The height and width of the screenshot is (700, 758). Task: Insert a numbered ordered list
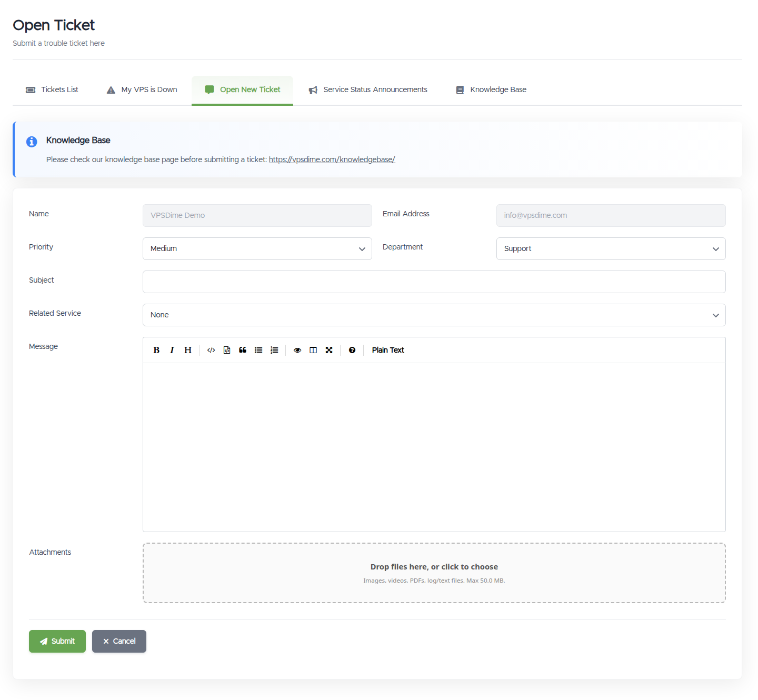click(274, 350)
